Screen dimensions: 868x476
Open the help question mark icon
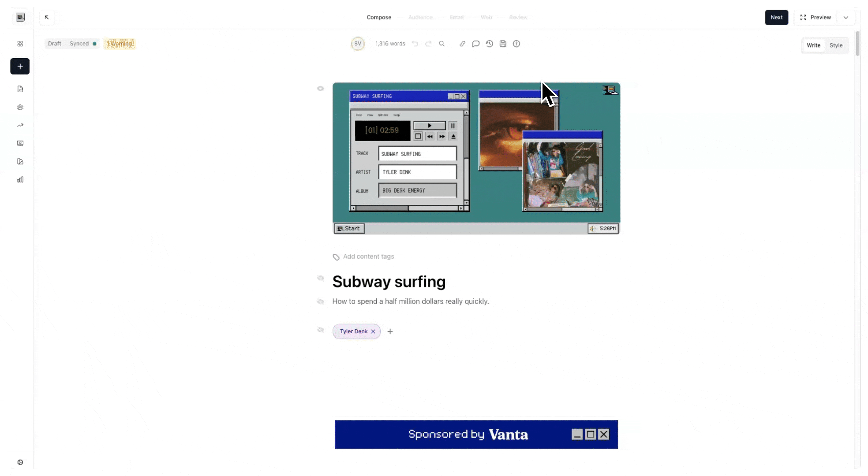pos(516,44)
